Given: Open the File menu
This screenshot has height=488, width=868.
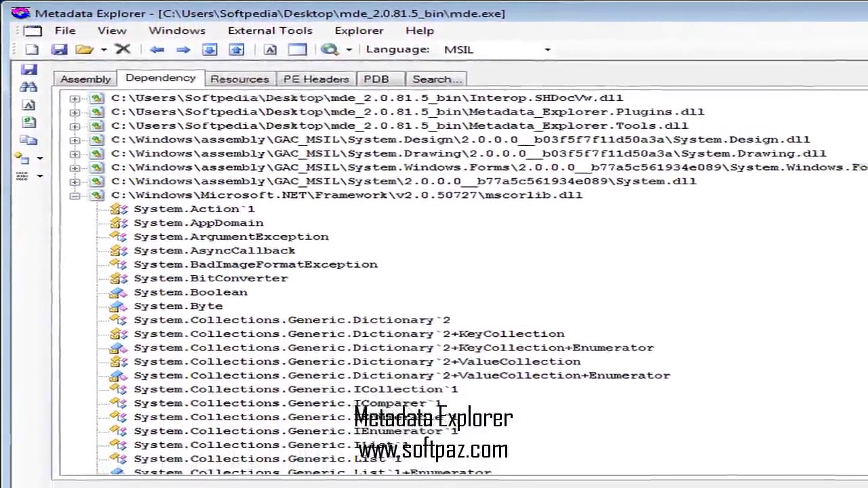Looking at the screenshot, I should pos(65,30).
